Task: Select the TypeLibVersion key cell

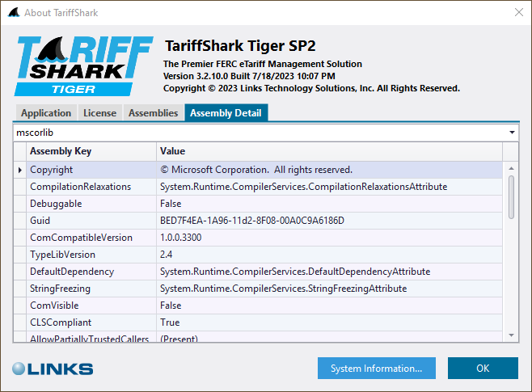Action: tap(91, 255)
